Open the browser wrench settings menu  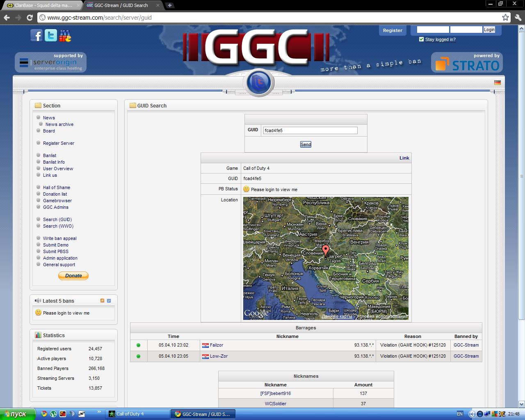pyautogui.click(x=518, y=18)
